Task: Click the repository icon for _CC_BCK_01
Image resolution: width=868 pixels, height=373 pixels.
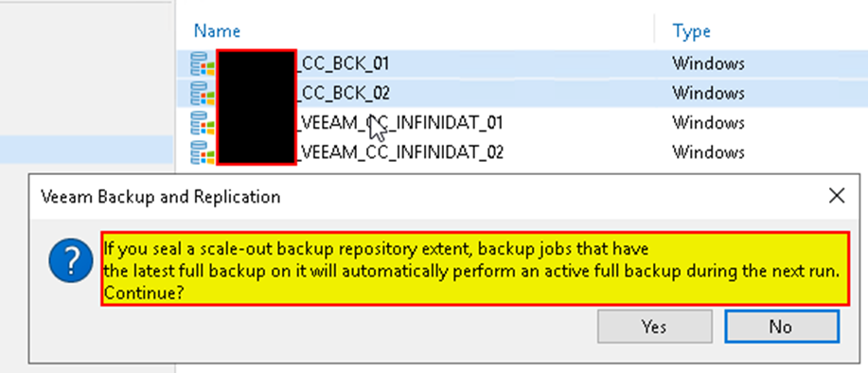Action: pos(202,64)
